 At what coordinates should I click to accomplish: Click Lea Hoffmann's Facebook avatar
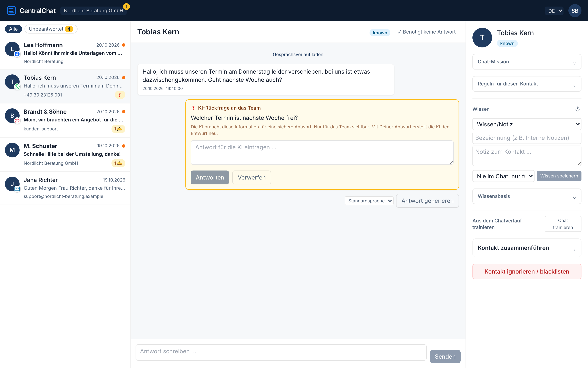pos(12,49)
